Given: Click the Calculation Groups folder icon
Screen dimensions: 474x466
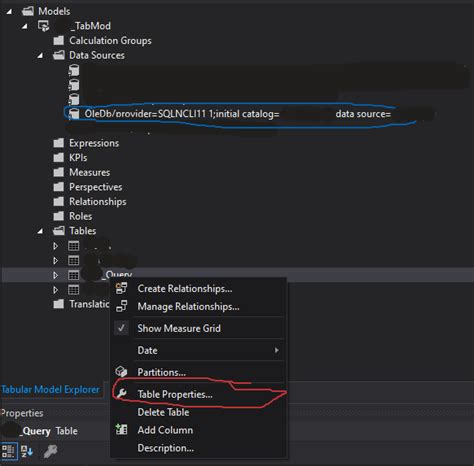Looking at the screenshot, I should 59,41.
